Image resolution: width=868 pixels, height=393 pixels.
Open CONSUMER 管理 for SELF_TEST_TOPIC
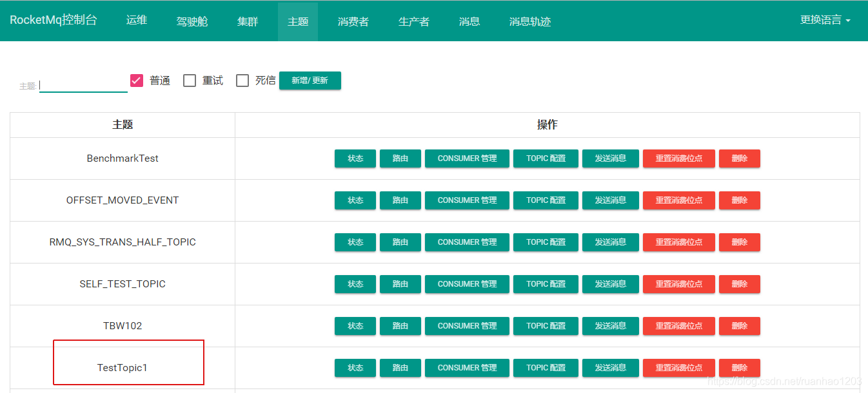tap(468, 284)
